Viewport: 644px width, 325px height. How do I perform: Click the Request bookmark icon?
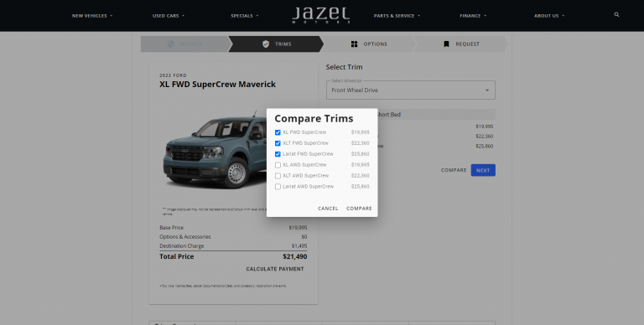[x=446, y=44]
